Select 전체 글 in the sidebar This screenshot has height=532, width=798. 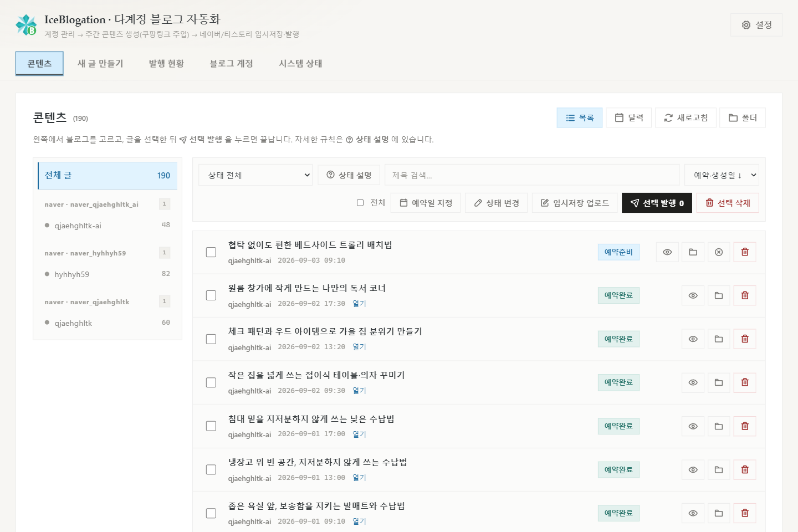[108, 175]
